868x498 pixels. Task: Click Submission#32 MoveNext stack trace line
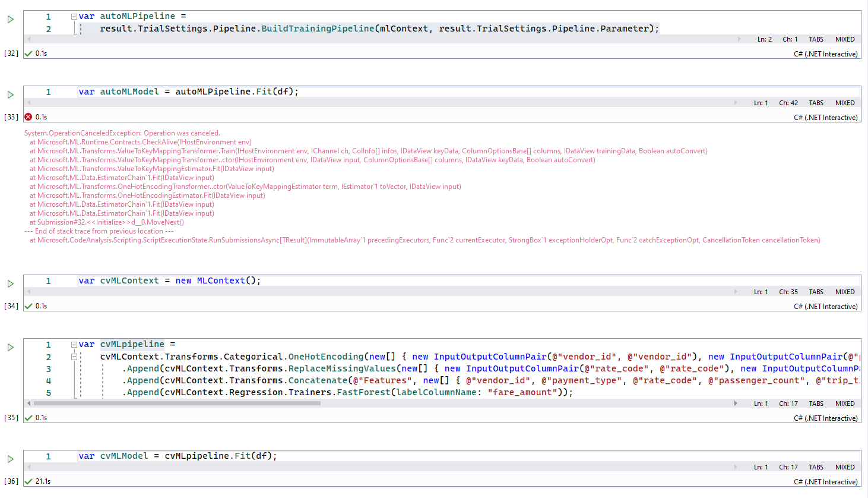coord(107,222)
